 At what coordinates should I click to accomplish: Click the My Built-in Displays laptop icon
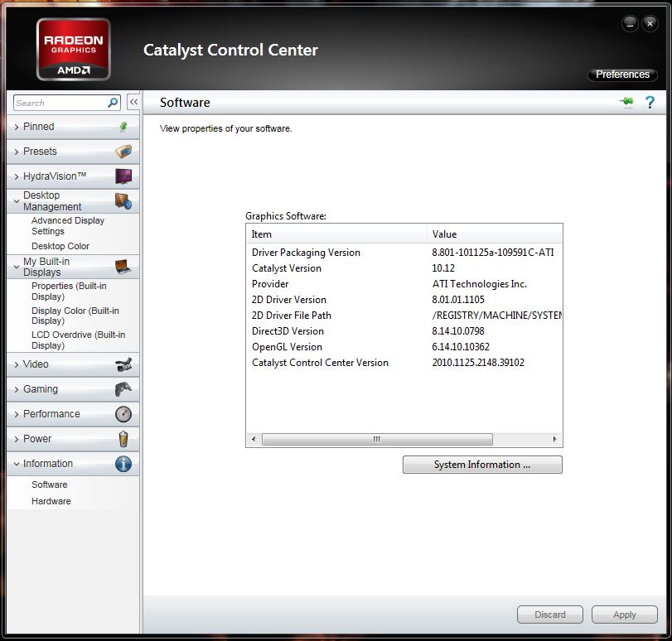123,267
